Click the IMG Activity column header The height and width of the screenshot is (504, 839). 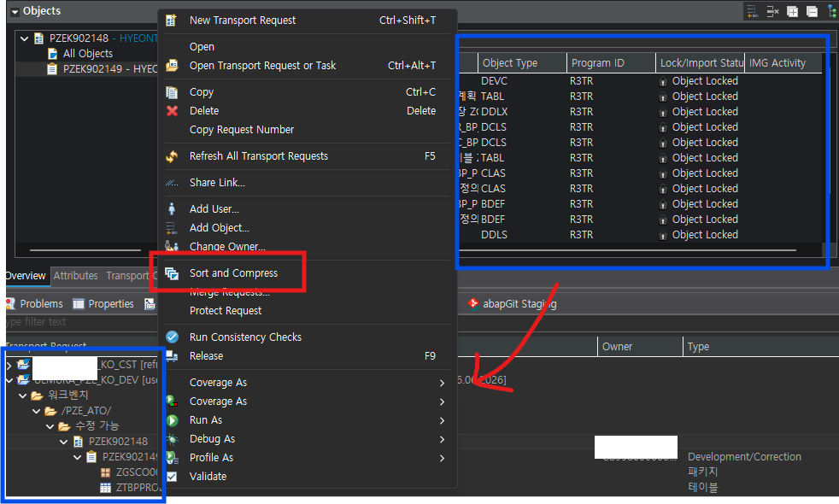pos(783,63)
